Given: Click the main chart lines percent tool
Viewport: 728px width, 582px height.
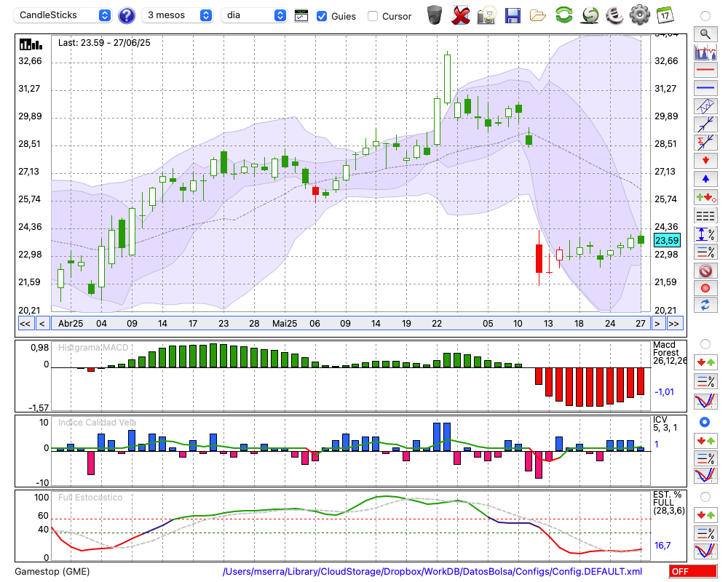Looking at the screenshot, I should tap(705, 252).
